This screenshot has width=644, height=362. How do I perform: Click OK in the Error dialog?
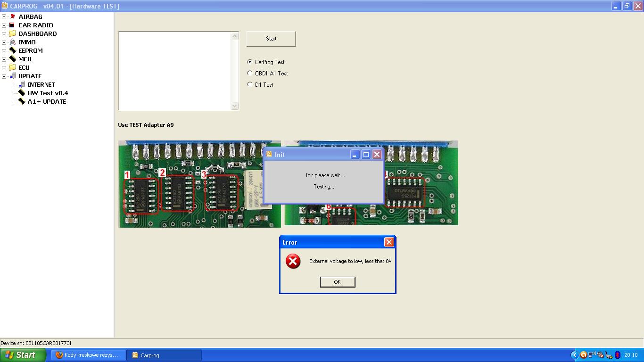click(337, 282)
